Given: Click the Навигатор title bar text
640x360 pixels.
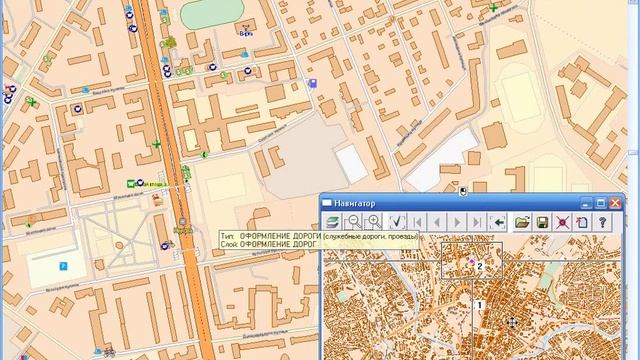Looking at the screenshot, I should [355, 203].
